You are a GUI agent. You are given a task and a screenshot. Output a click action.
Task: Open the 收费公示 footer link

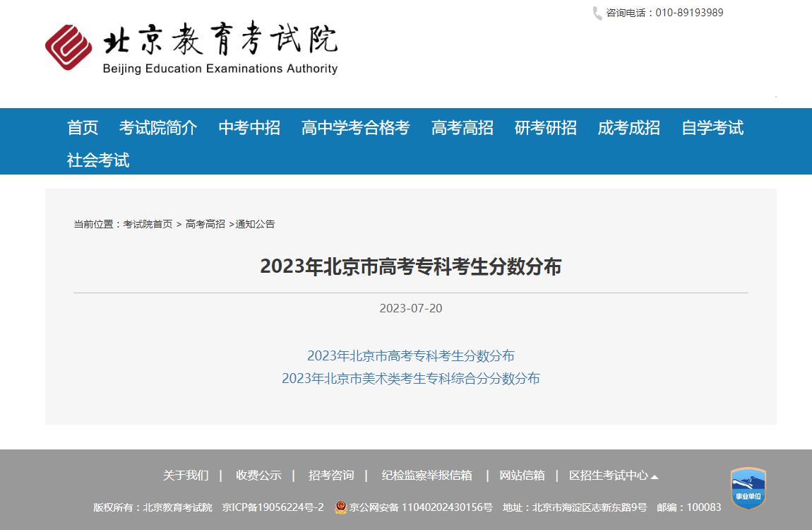tap(258, 475)
